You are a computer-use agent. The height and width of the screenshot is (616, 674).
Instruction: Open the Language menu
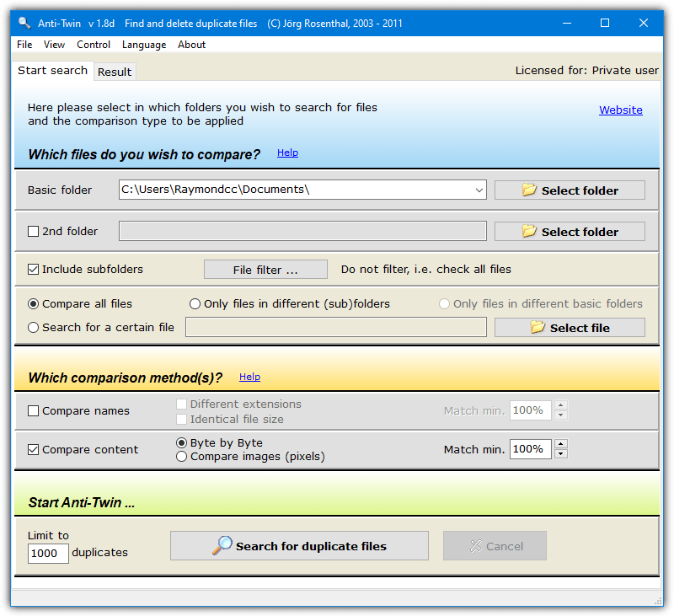[144, 45]
